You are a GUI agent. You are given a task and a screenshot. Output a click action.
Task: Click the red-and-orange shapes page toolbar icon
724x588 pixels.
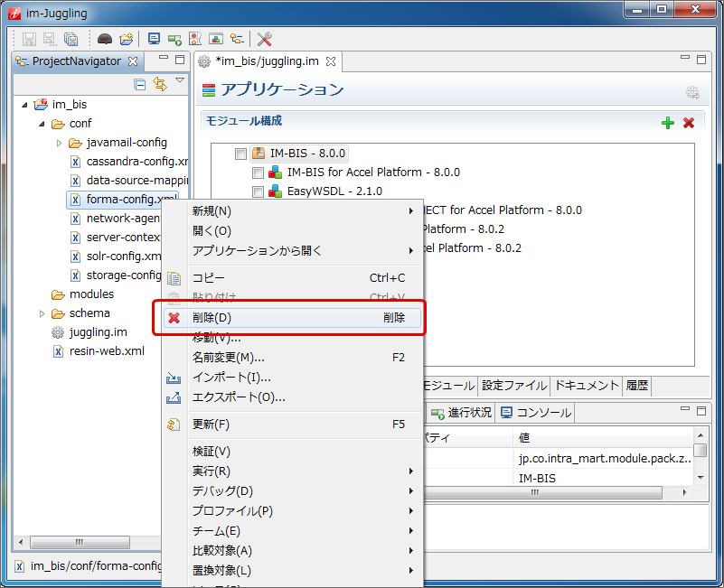195,39
